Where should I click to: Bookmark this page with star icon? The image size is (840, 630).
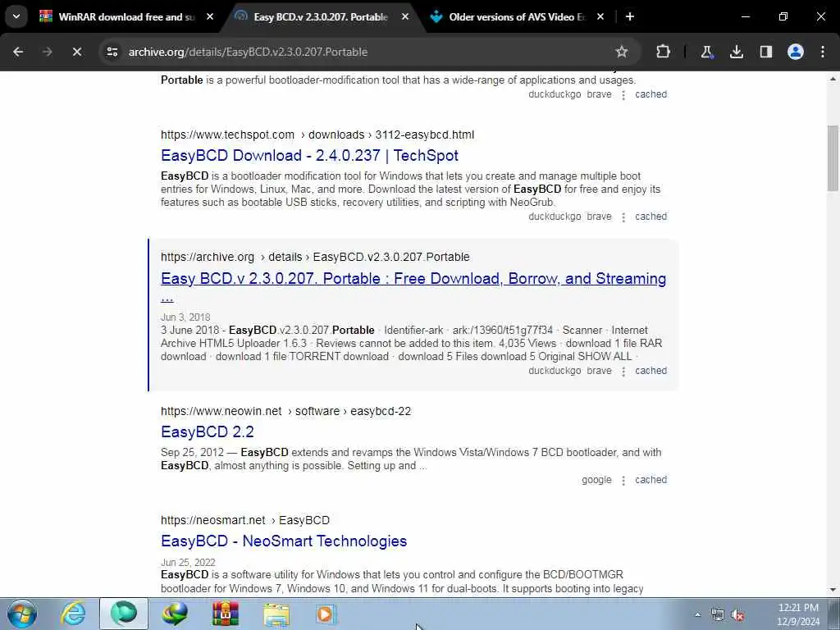(622, 52)
